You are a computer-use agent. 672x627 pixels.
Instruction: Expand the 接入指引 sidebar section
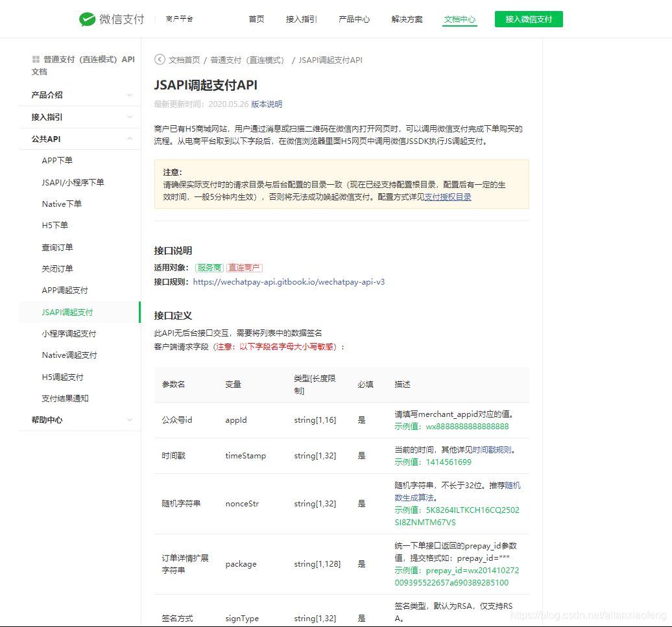79,117
